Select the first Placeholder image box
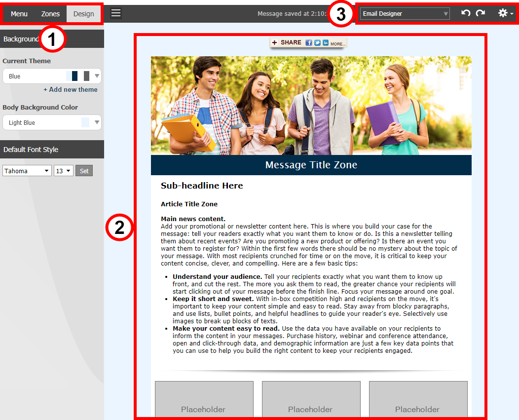This screenshot has height=420, width=519. tap(204, 399)
